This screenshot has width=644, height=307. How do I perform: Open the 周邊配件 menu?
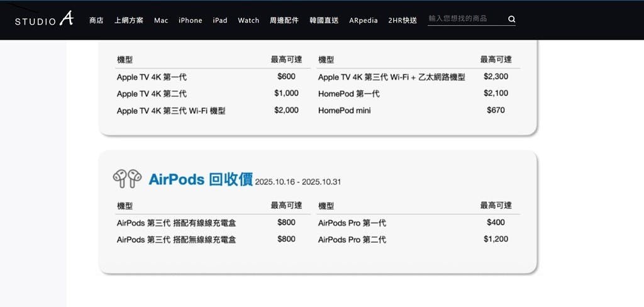point(284,20)
